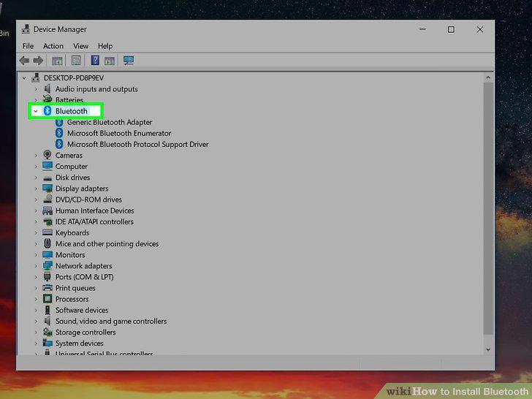This screenshot has width=532, height=399.
Task: Select Sound, video and game controllers
Action: [111, 322]
